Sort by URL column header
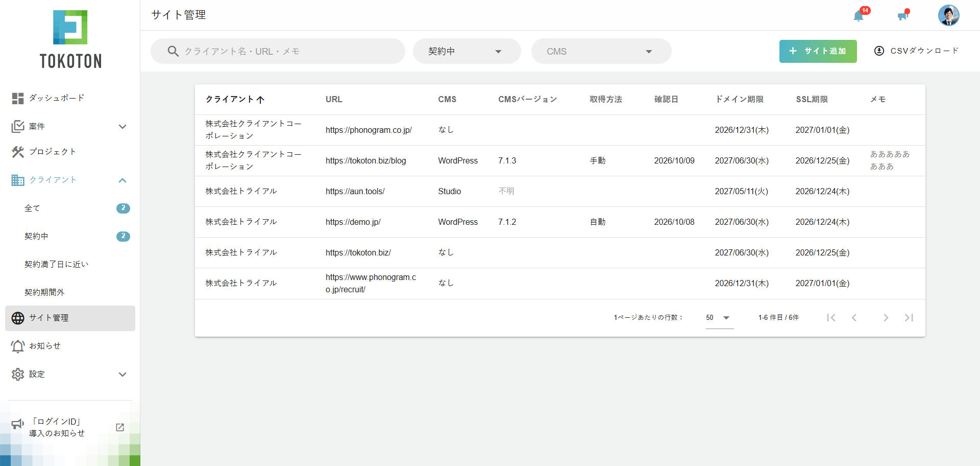The width and height of the screenshot is (980, 466). pyautogui.click(x=334, y=100)
